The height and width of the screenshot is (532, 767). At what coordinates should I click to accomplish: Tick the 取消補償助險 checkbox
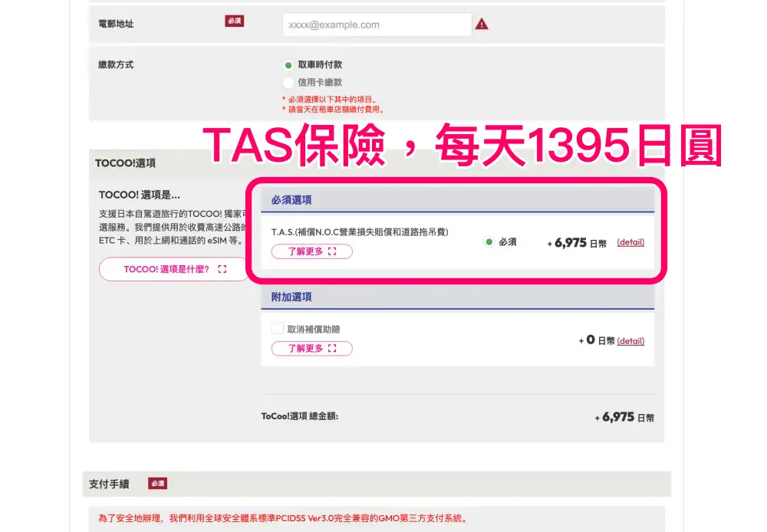click(278, 328)
